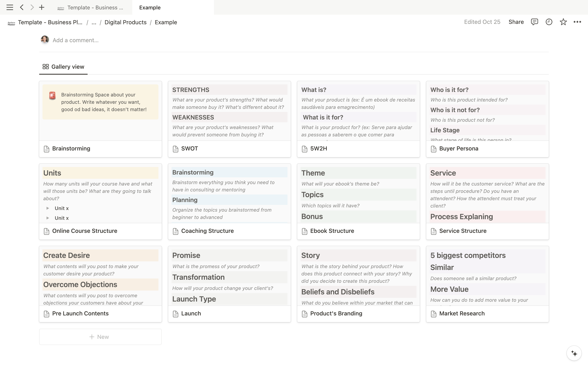Expand the first Unit x toggle
The width and height of the screenshot is (588, 367).
(x=48, y=208)
